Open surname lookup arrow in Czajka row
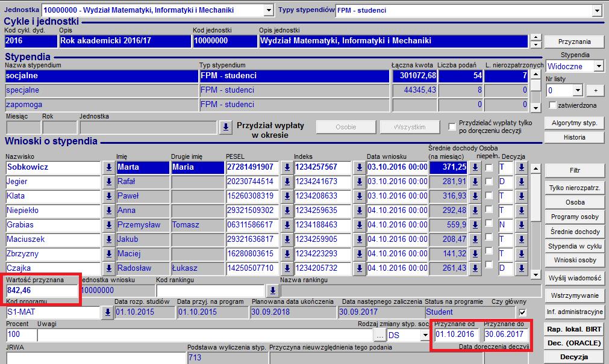609x364 pixels. (109, 268)
